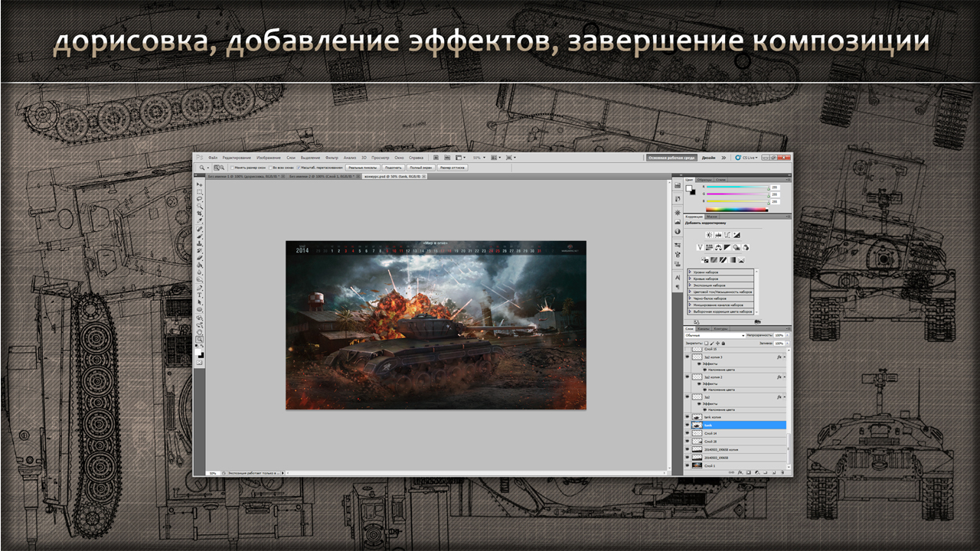Screen dimensions: 980x551
Task: Add a Color Balance adjustment
Action: point(718,247)
